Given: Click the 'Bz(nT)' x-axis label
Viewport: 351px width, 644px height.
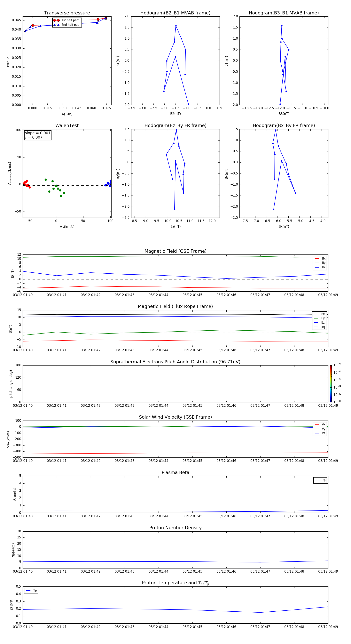Looking at the screenshot, I should click(x=175, y=227).
